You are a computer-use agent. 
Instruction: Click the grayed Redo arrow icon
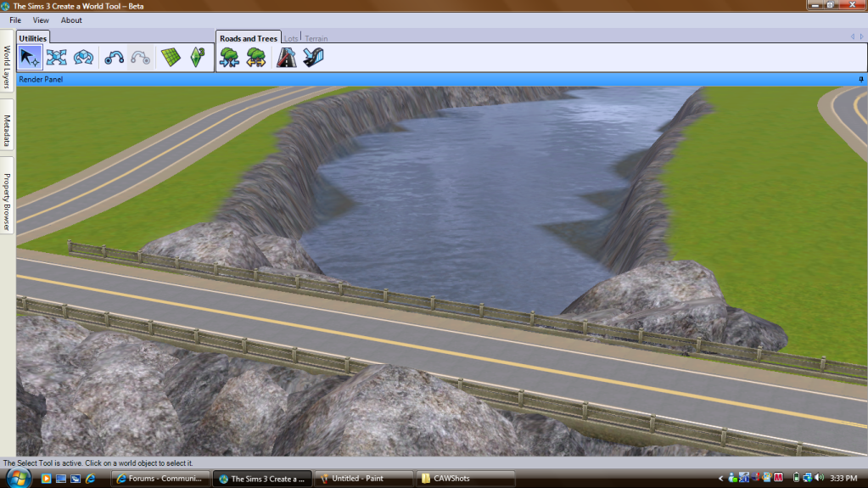tap(141, 58)
